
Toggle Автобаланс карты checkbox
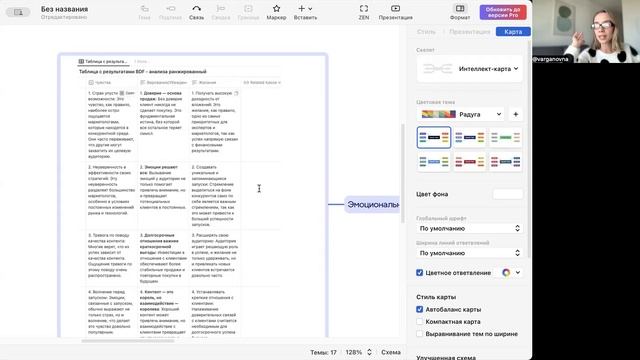tap(420, 309)
